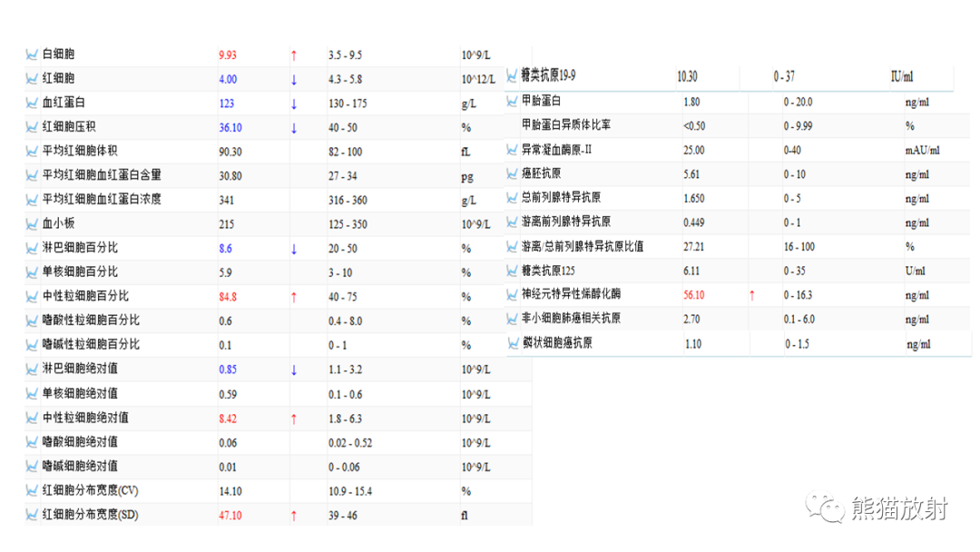Open trend chart icon for 总前列腺特异抗原

point(512,198)
